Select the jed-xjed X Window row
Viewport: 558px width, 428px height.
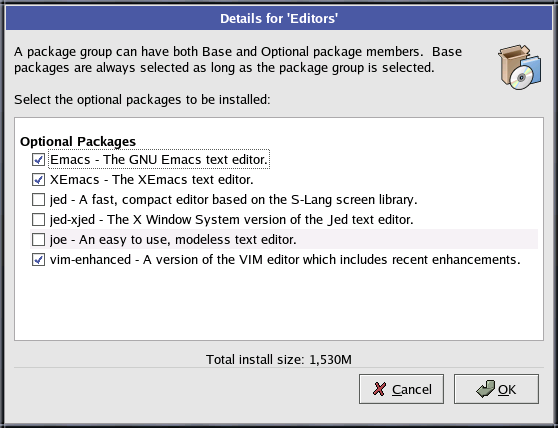coord(232,220)
